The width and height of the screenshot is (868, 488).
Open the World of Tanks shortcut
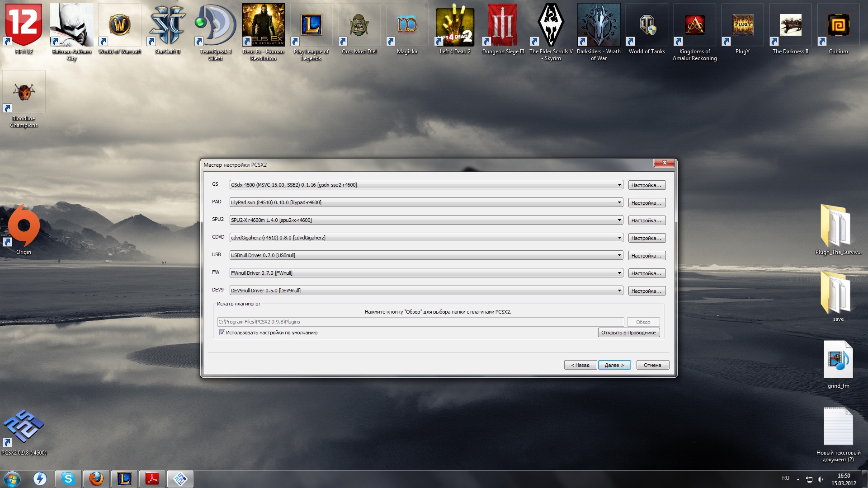[x=646, y=25]
